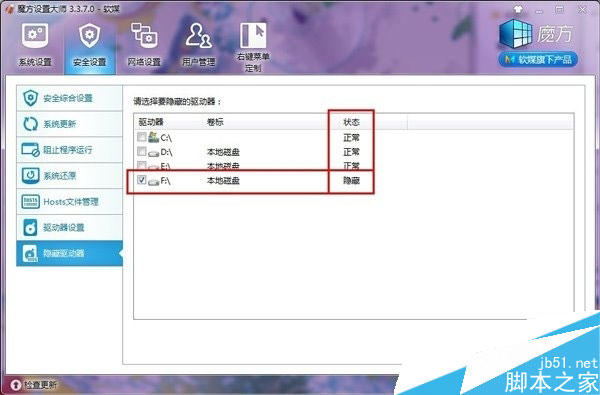Select 隐藏驱动器 in the sidebar
Image resolution: width=600 pixels, height=395 pixels.
click(69, 253)
